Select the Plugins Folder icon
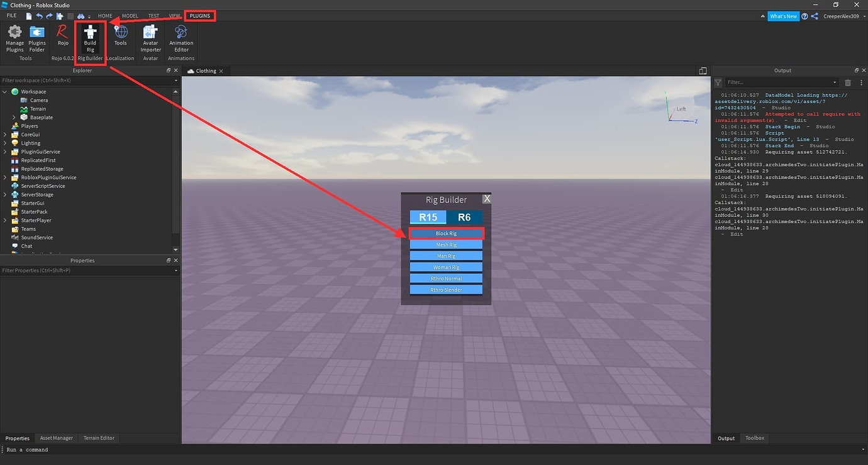Image resolution: width=868 pixels, height=465 pixels. tap(36, 36)
